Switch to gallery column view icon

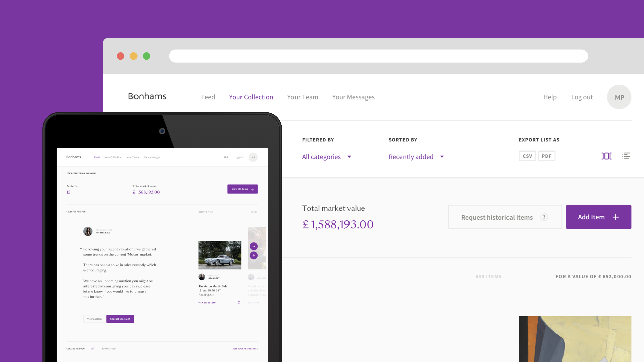pyautogui.click(x=606, y=156)
